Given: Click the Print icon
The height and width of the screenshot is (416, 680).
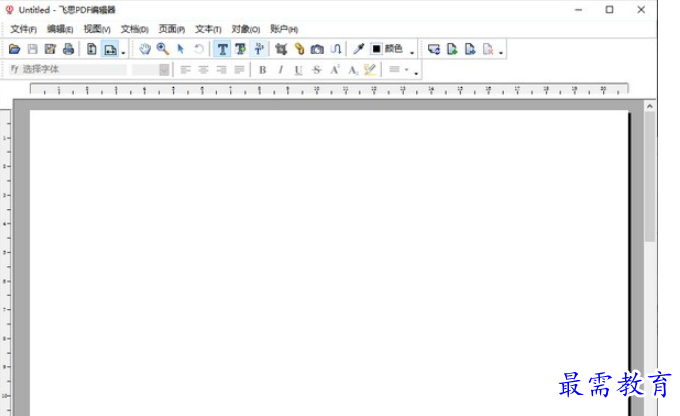Looking at the screenshot, I should [x=68, y=49].
